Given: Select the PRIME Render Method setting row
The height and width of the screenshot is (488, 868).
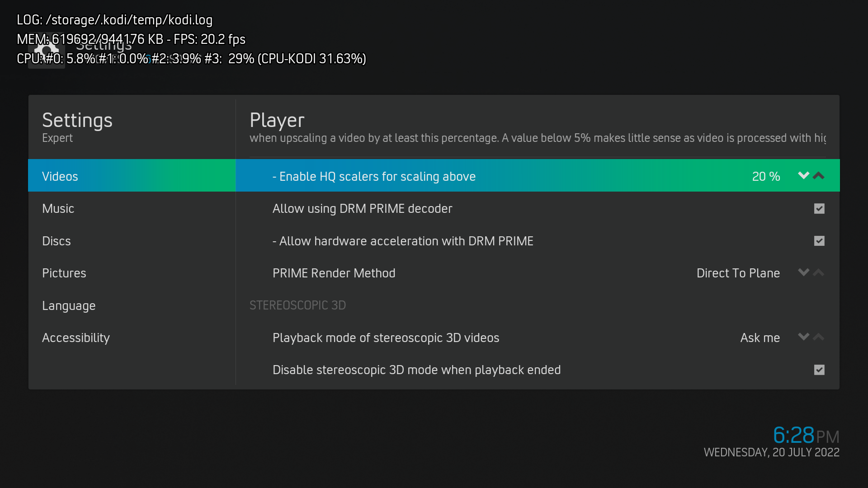Looking at the screenshot, I should 334,273.
